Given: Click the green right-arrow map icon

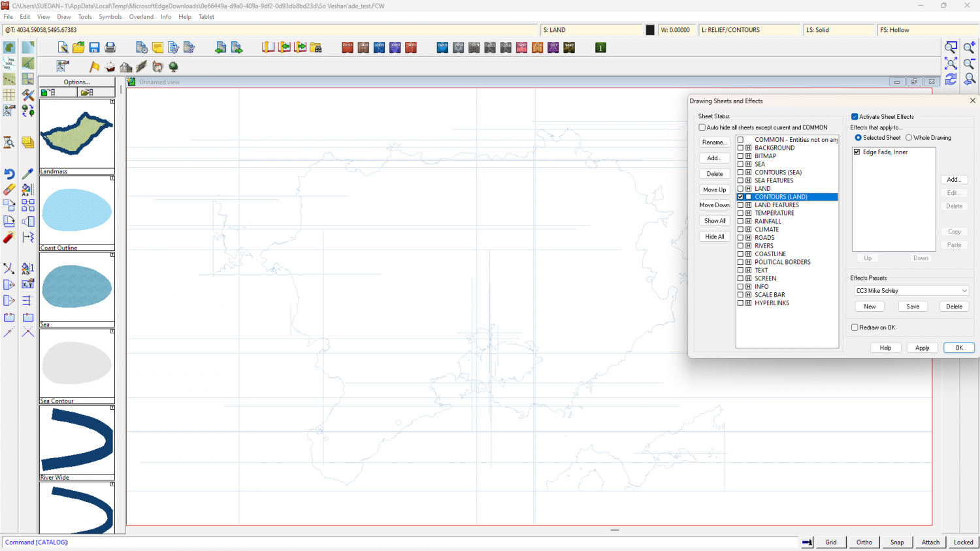Looking at the screenshot, I should (237, 47).
